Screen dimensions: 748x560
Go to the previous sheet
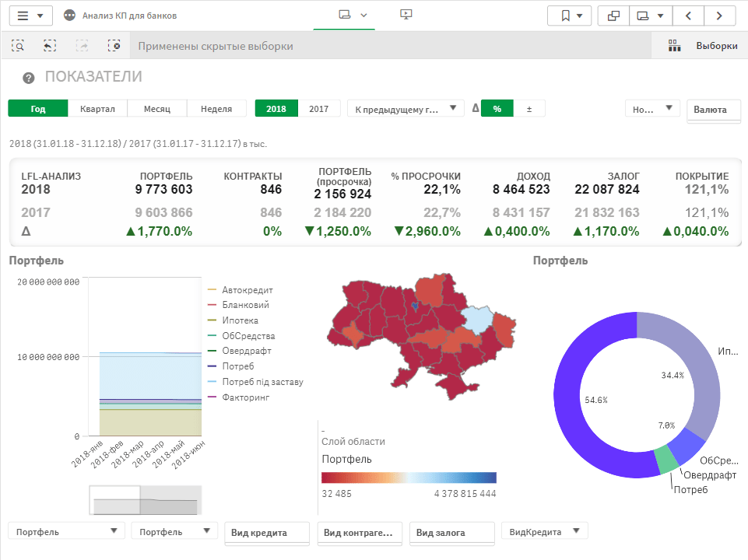pos(687,16)
